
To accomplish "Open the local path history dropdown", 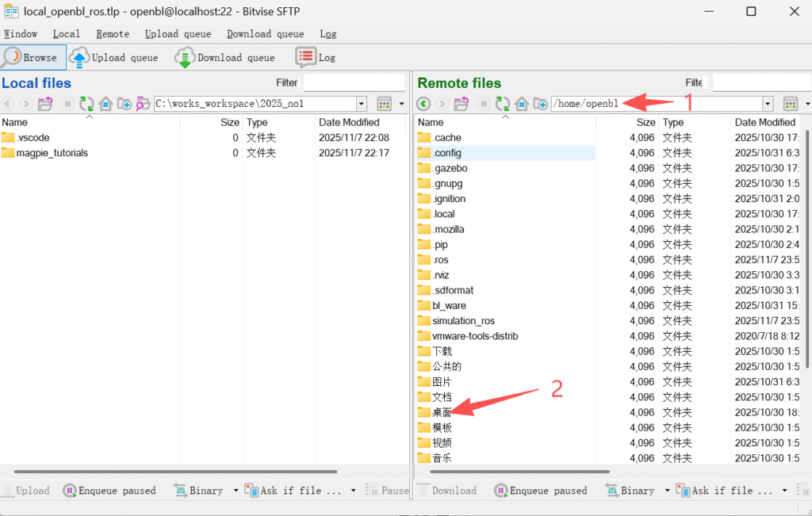I will click(x=362, y=104).
